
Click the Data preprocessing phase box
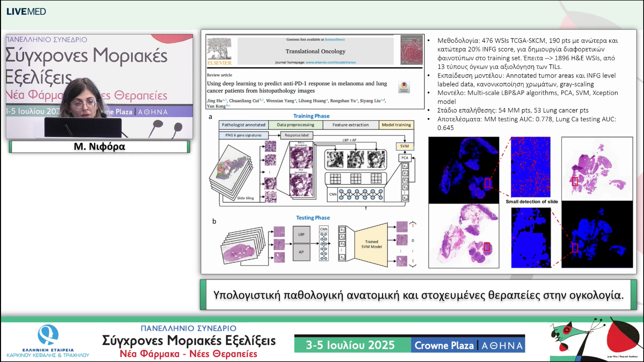click(x=295, y=125)
